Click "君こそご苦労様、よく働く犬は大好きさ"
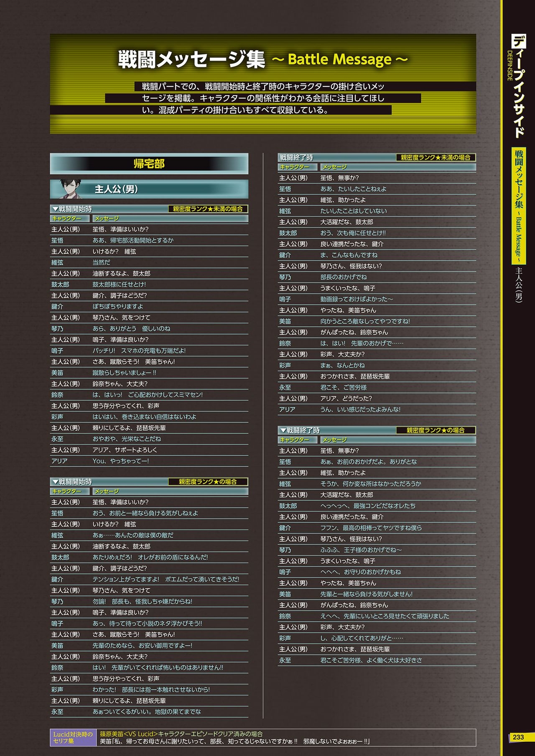Image resolution: width=535 pixels, height=756 pixels. coord(371,660)
